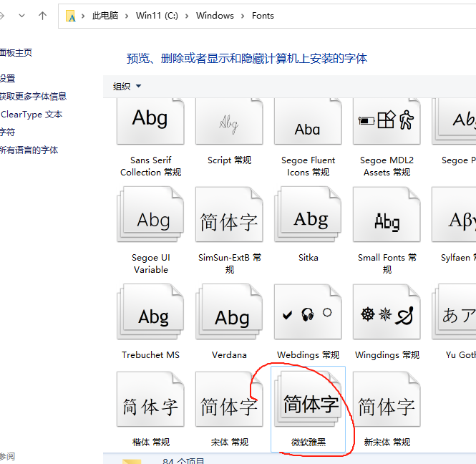
Task: Open 获取更多字体信息 link
Action: (33, 97)
